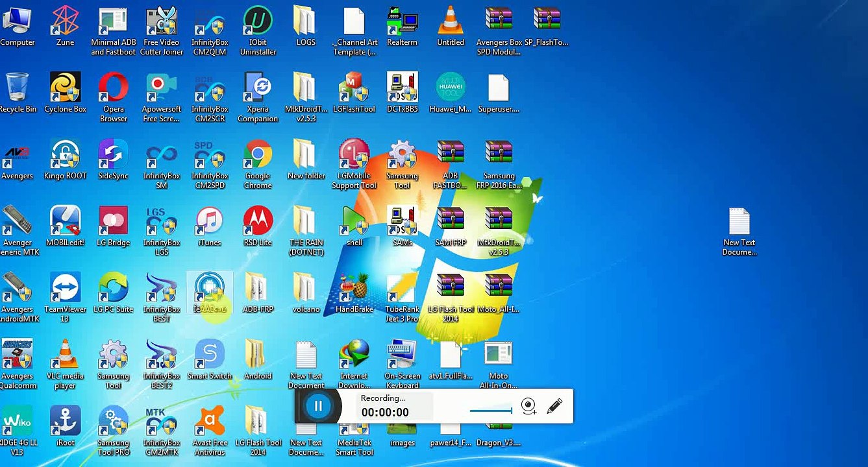868x467 pixels.
Task: Select LGMobile Support Tool shortcut
Action: [354, 164]
